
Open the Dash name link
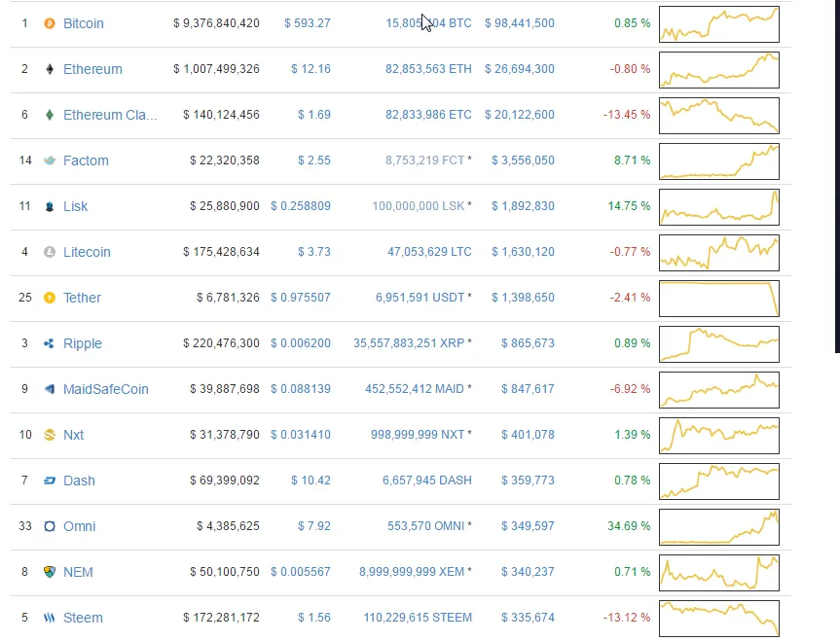[x=79, y=481]
